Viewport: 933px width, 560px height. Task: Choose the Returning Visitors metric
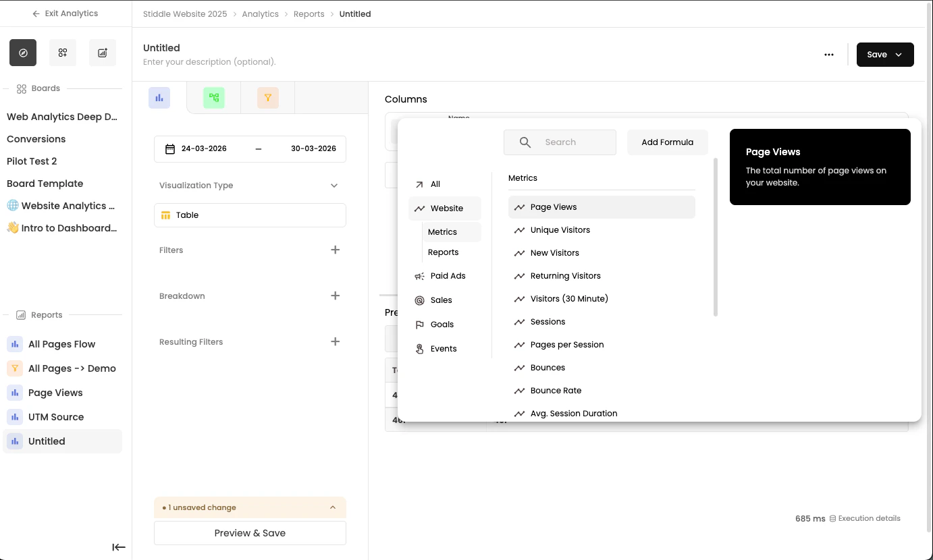click(602, 276)
